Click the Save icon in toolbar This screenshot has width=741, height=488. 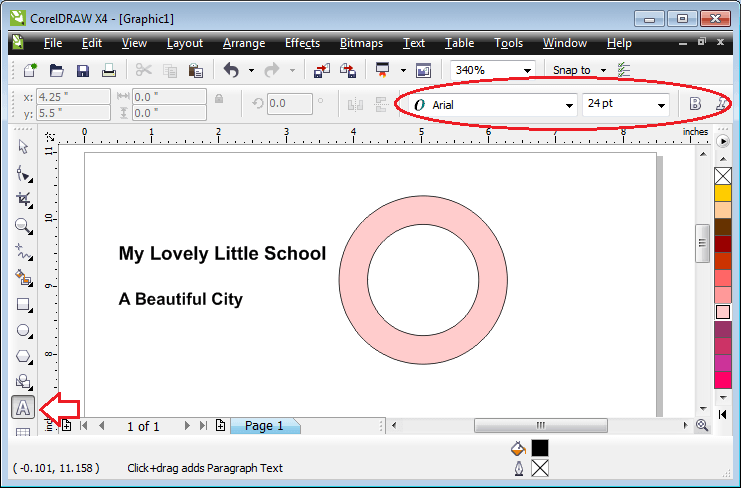coord(83,70)
